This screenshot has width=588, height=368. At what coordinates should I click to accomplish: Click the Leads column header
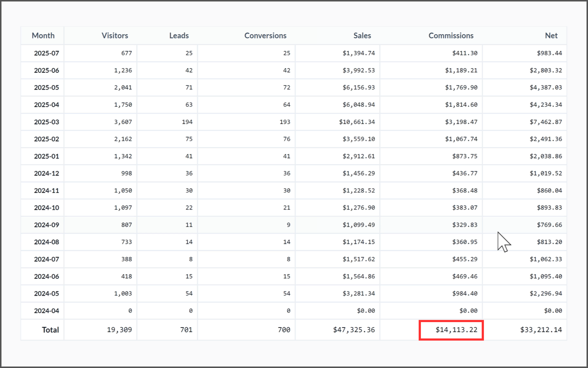179,36
